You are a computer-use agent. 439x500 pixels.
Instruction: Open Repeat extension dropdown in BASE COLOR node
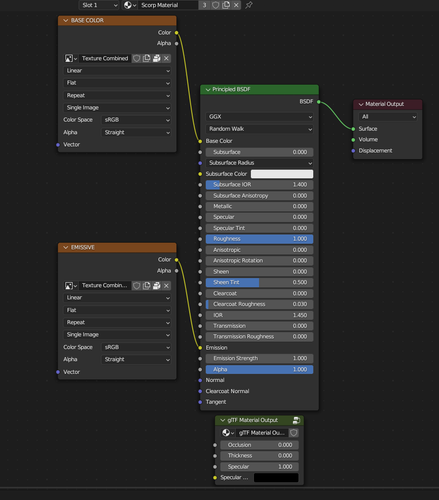[x=118, y=95]
